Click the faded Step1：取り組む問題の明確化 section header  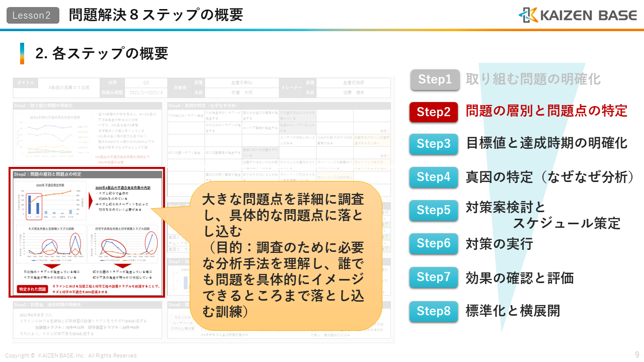click(88, 106)
